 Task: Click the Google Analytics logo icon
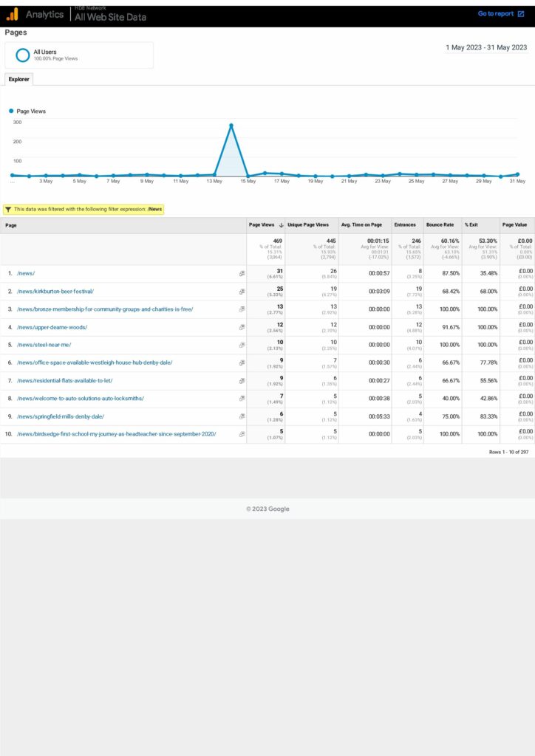coord(12,14)
